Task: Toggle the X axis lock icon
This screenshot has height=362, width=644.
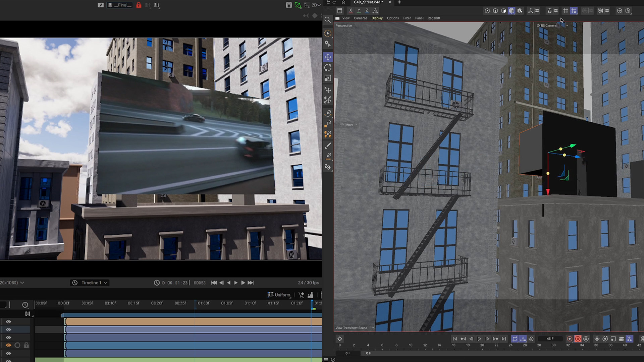Action: (351, 11)
